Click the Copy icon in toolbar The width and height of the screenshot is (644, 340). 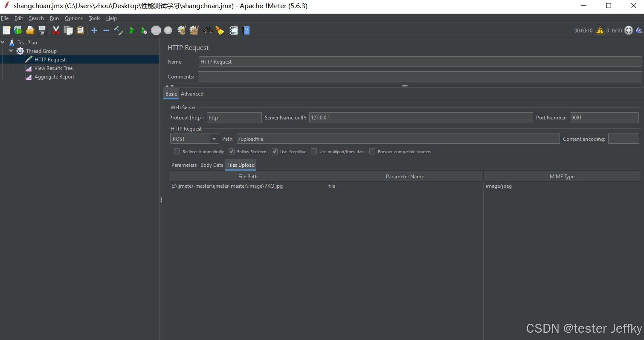[x=68, y=30]
